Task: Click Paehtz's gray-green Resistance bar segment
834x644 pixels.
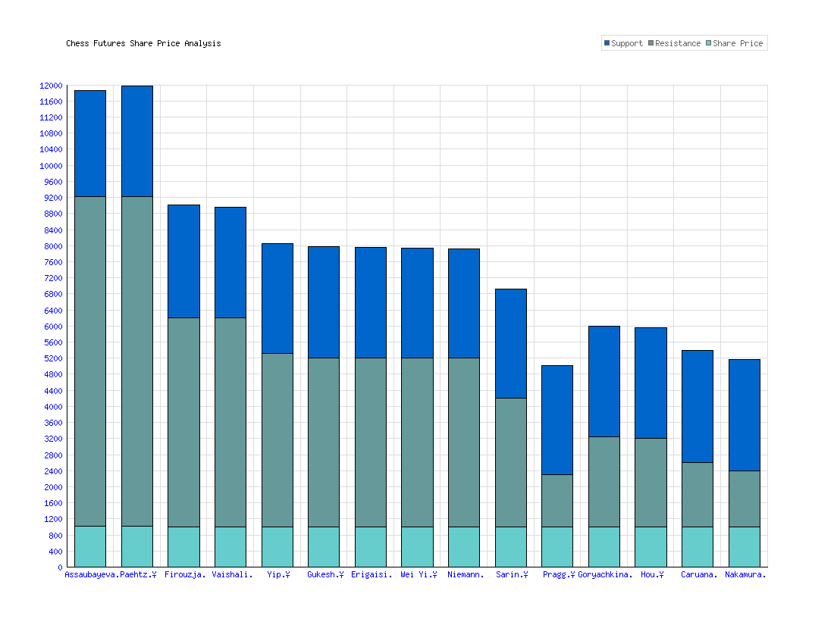Action: 137,361
